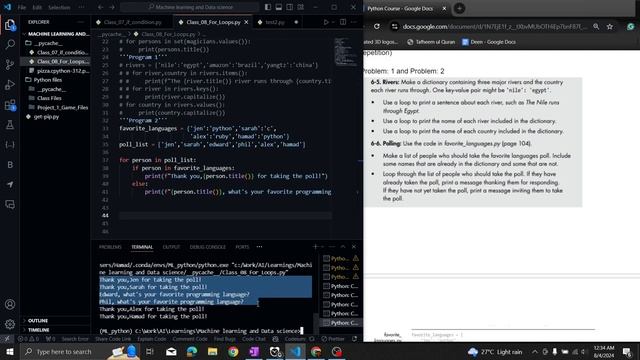This screenshot has width=640, height=360.
Task: Open the Search view in activity bar
Action: click(10, 44)
